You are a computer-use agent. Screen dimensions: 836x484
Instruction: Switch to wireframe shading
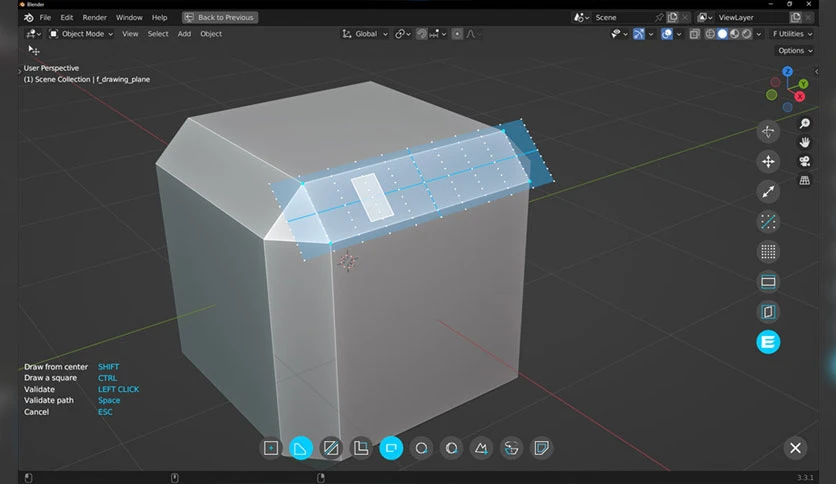click(710, 34)
